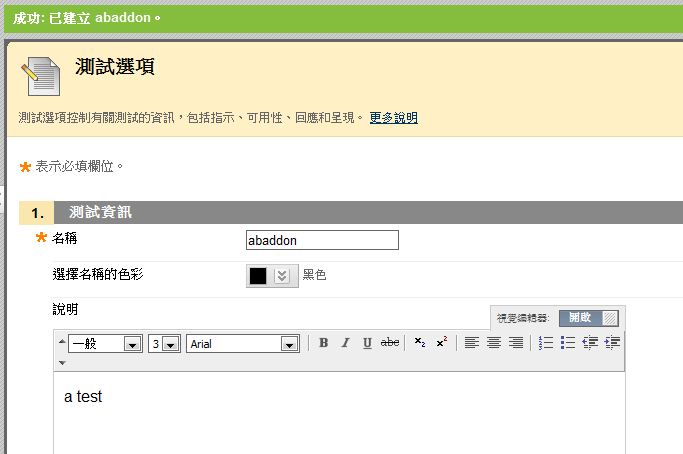Apply italic formatting to text

coord(345,343)
